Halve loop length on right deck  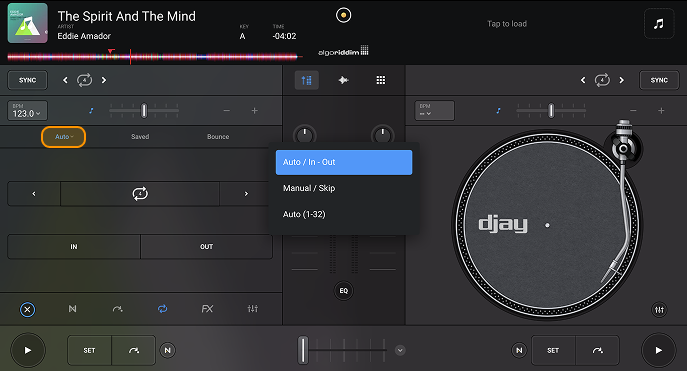coord(583,80)
